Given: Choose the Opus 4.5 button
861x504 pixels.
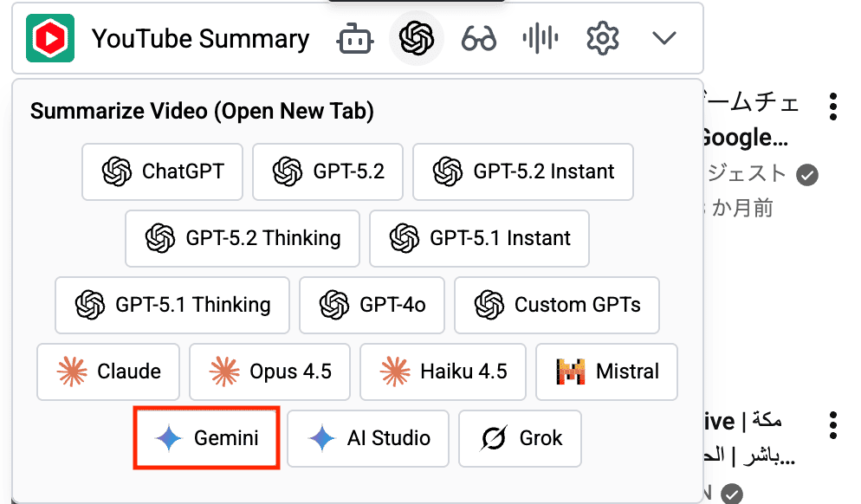Looking at the screenshot, I should [x=270, y=372].
